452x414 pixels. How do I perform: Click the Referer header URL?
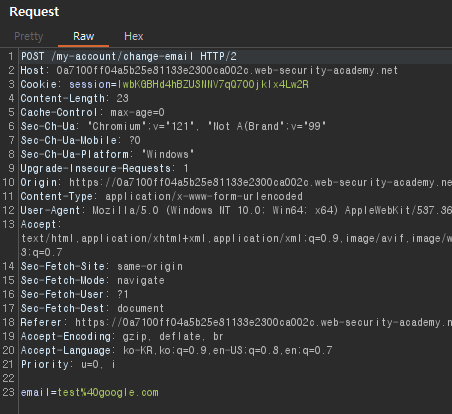pyautogui.click(x=263, y=322)
